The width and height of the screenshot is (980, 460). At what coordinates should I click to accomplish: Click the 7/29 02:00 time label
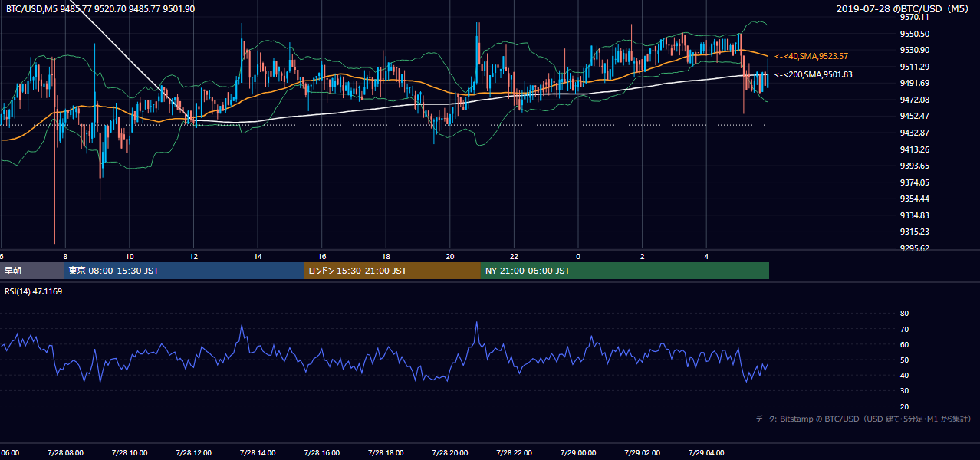pyautogui.click(x=642, y=453)
